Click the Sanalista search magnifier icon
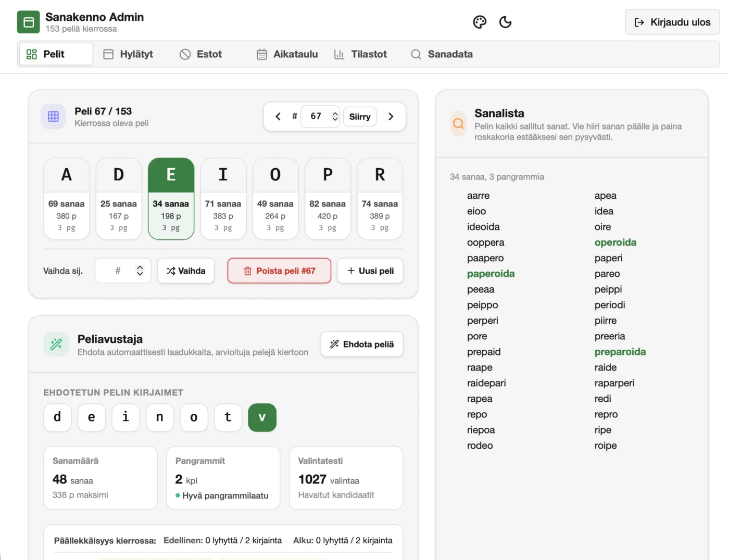This screenshot has width=729, height=560. coord(458,123)
